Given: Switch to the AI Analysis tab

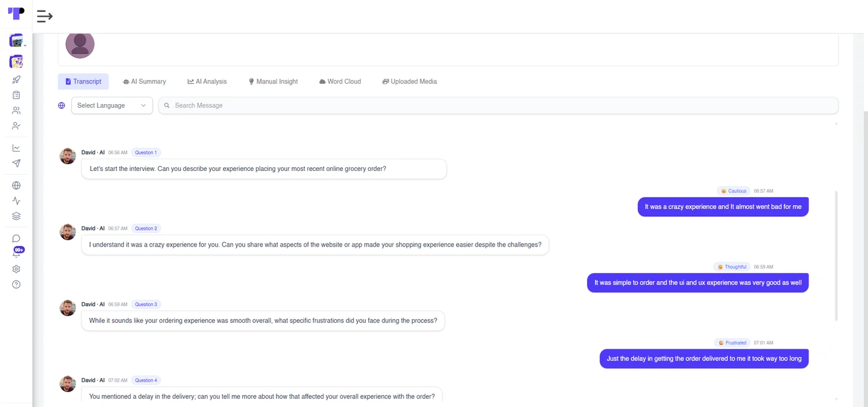Looking at the screenshot, I should click(207, 81).
